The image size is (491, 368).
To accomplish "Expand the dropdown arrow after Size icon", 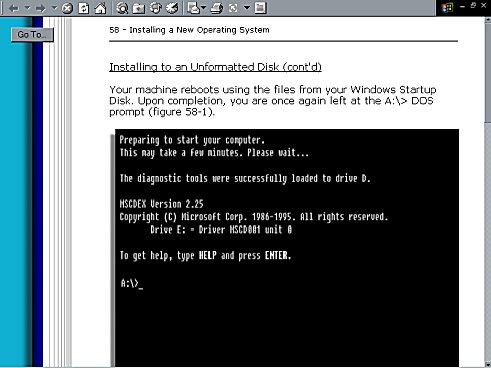I will coord(247,7).
